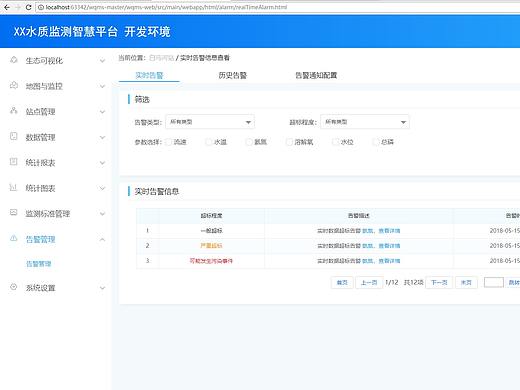Click the 生态可视化 sidebar icon

pos(14,60)
